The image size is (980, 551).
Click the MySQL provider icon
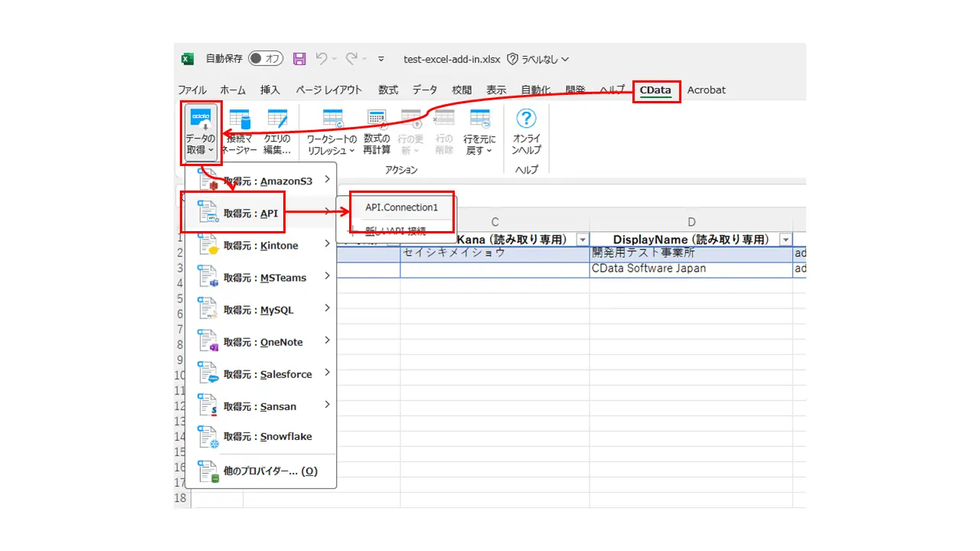[207, 310]
